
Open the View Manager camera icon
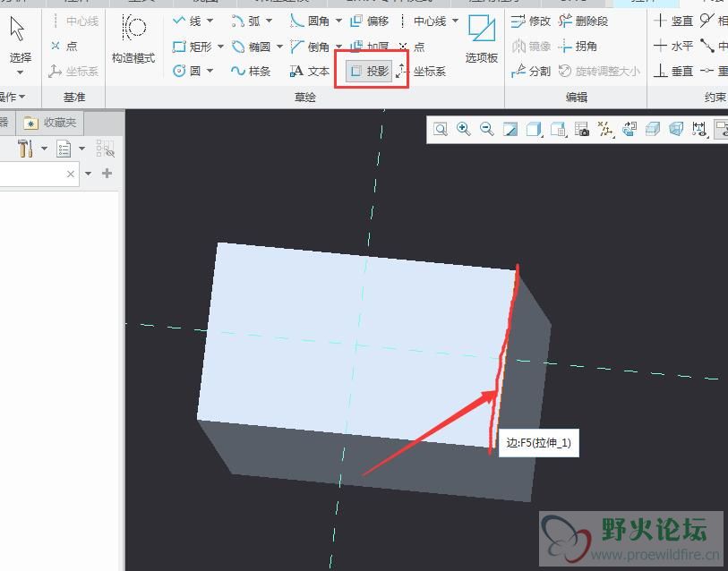(x=581, y=129)
